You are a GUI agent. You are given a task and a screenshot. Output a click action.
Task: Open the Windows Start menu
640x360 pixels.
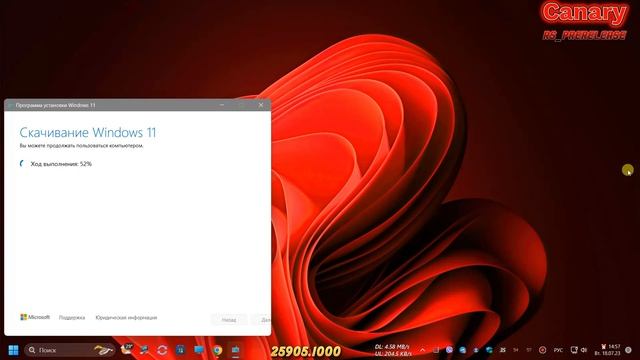point(13,350)
